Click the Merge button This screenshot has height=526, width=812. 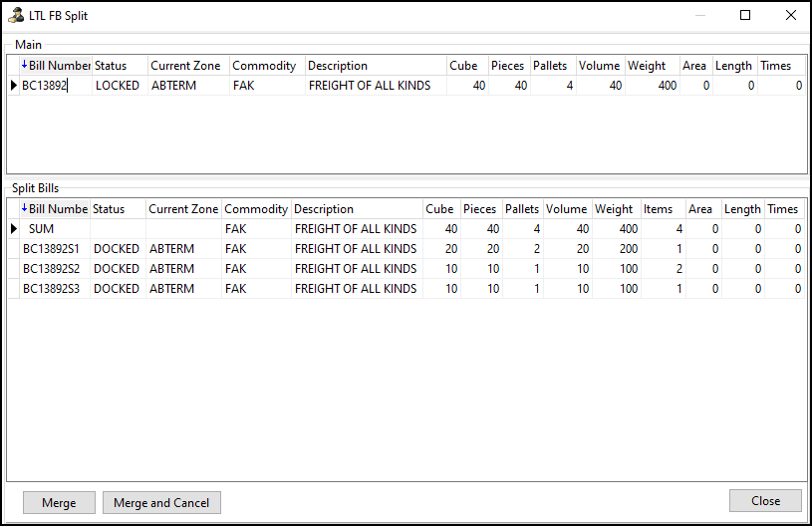[x=59, y=503]
